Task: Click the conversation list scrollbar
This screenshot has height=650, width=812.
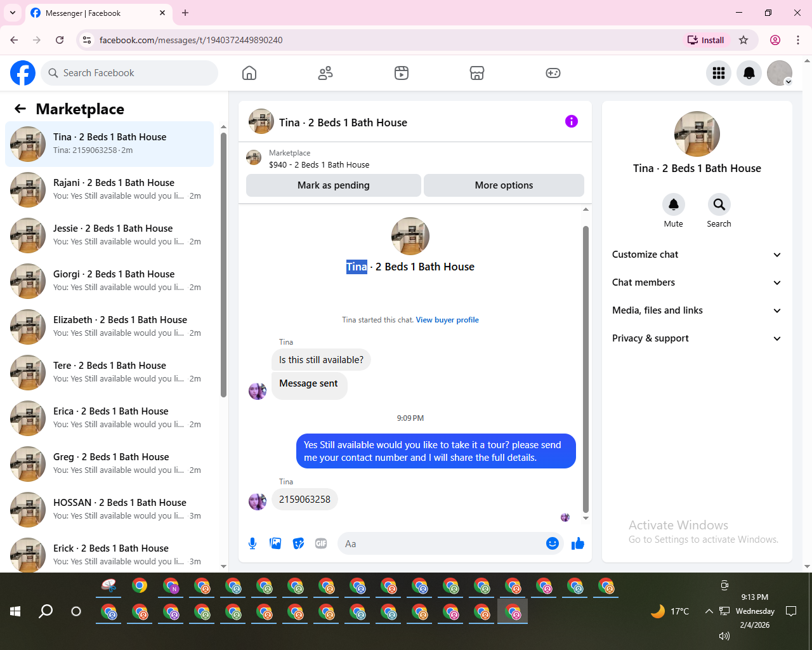Action: point(223,265)
